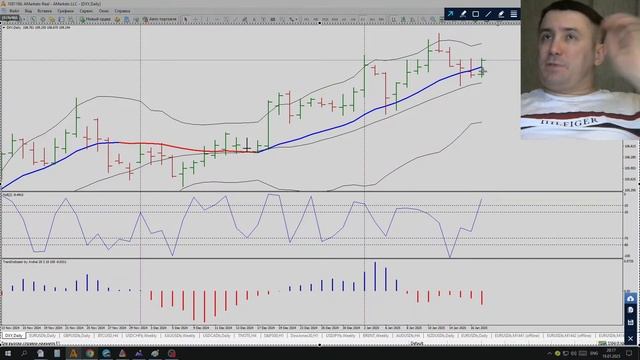The height and width of the screenshot is (360, 640).
Task: Select the crosshair tool in toolbar
Action: click(x=195, y=19)
